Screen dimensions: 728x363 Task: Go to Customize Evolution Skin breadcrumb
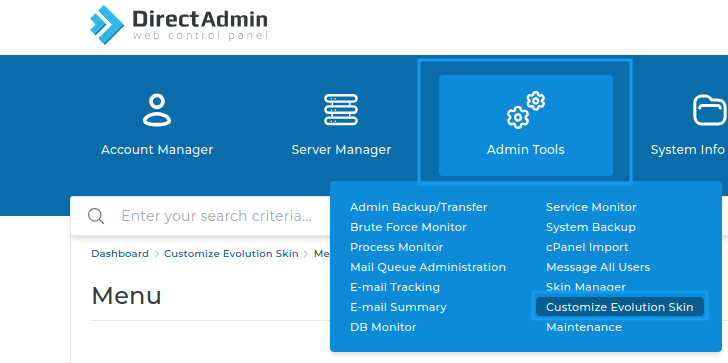click(x=231, y=253)
